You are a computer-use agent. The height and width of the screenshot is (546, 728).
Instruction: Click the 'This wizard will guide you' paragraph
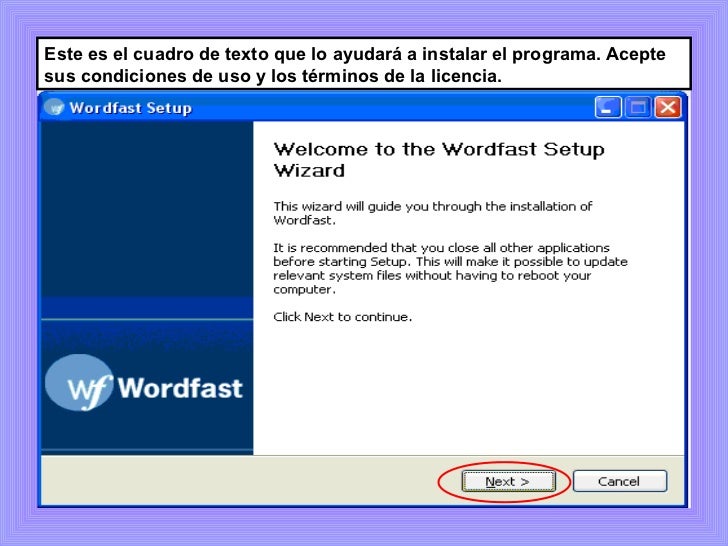point(433,213)
